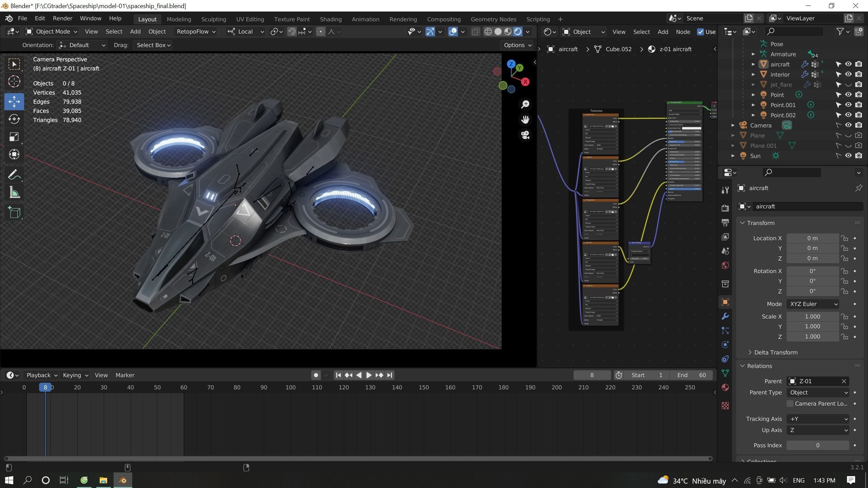Activate the 3D Cursor tool
This screenshot has width=868, height=488.
coord(14,82)
